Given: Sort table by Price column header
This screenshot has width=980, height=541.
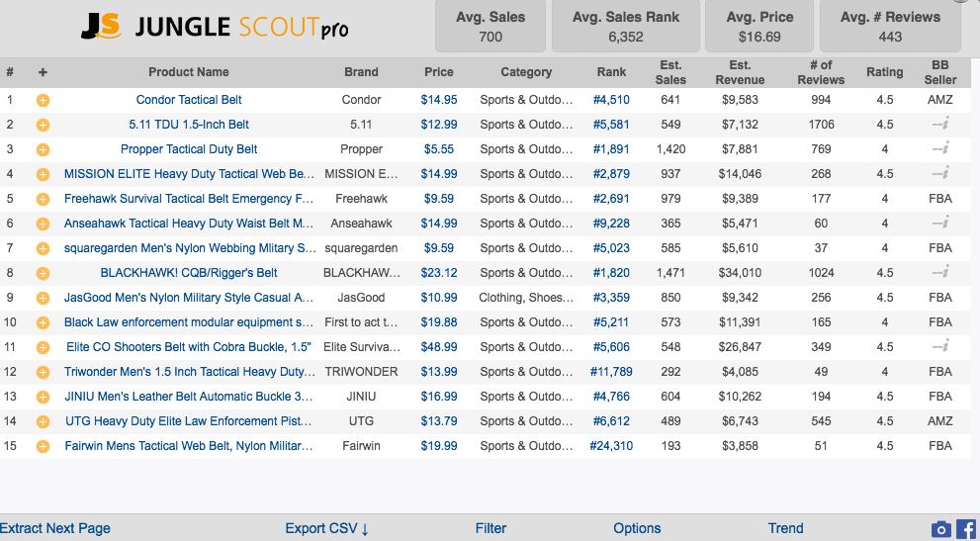Looking at the screenshot, I should pyautogui.click(x=439, y=72).
